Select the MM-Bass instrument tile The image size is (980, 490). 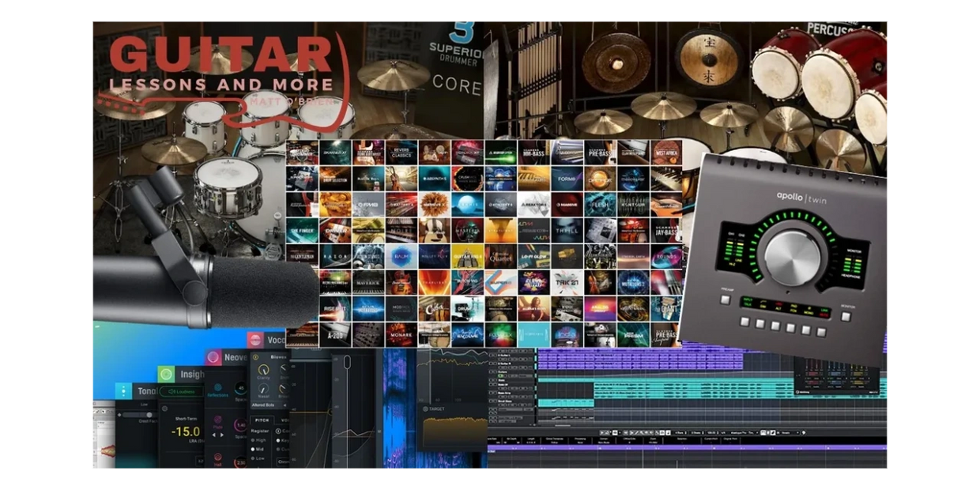click(535, 152)
